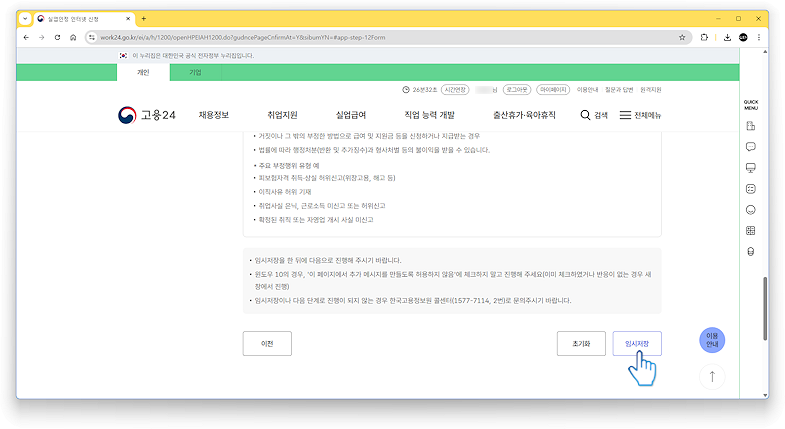
Task: Click the text starting 취업사실 은닉
Action: 322,206
